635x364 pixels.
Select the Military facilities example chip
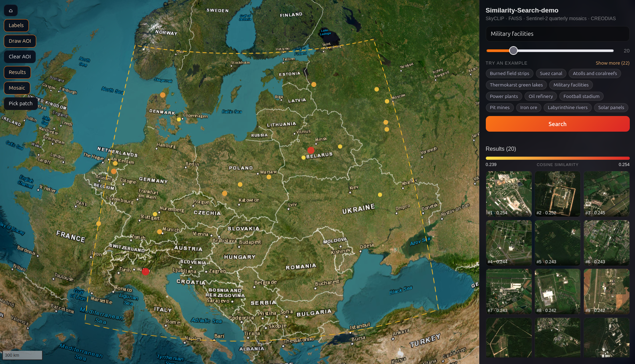coord(571,85)
